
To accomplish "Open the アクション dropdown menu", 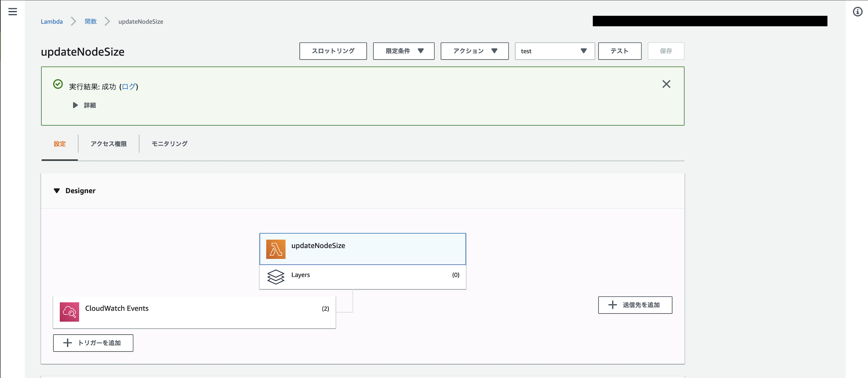I will tap(475, 51).
